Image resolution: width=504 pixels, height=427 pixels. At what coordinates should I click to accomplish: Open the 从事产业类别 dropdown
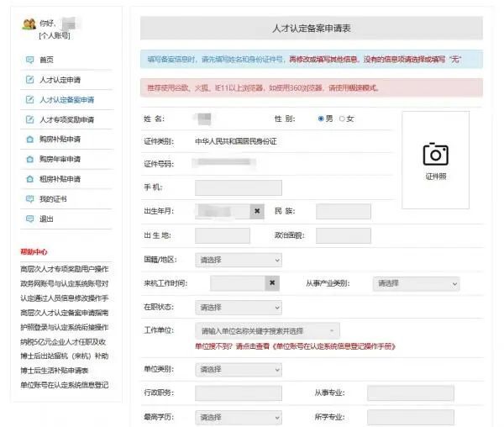417,283
